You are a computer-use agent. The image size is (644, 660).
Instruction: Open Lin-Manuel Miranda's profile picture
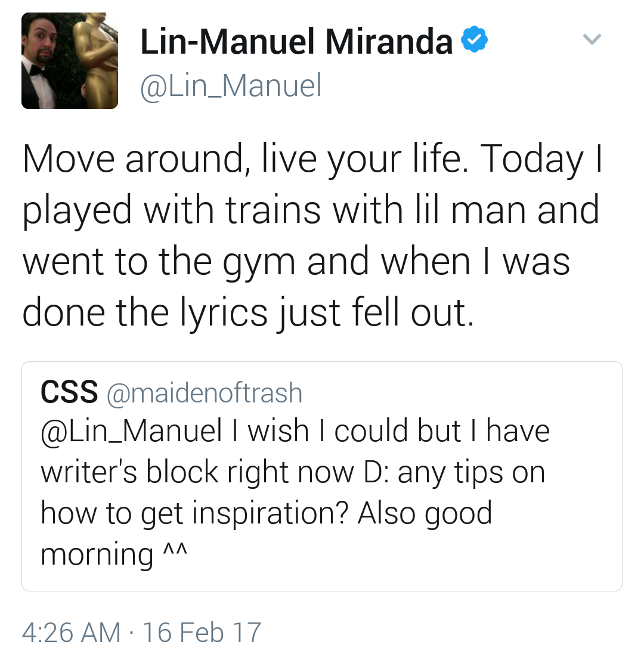69,61
